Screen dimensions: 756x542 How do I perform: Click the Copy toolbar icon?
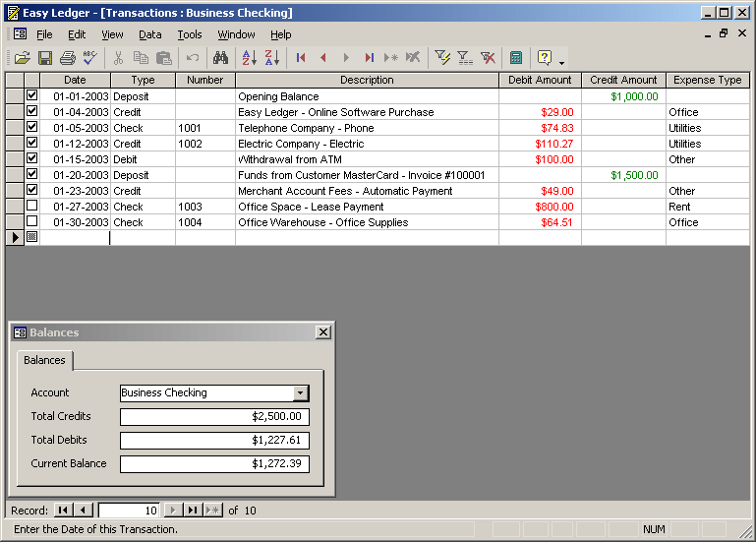141,58
